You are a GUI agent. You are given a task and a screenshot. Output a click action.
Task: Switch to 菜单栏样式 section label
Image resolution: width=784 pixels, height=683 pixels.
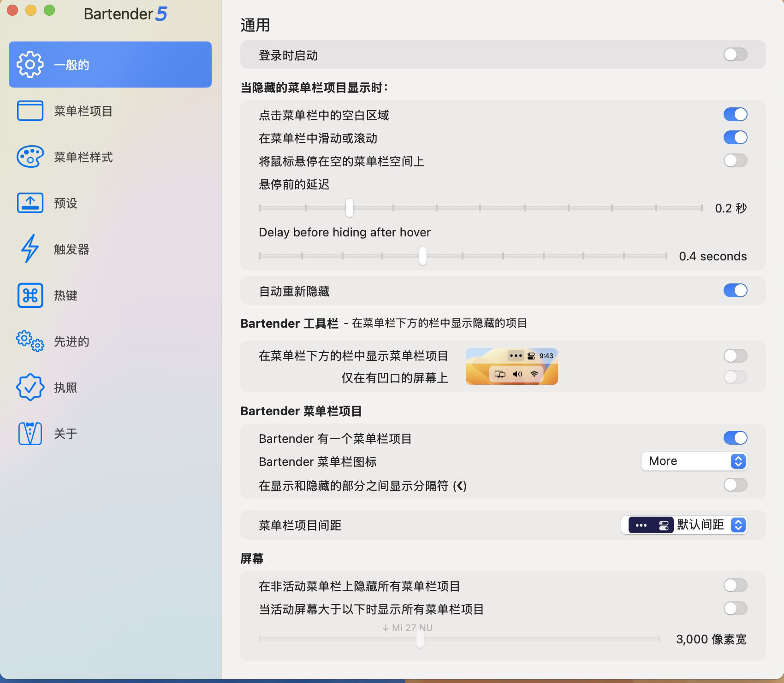point(83,157)
